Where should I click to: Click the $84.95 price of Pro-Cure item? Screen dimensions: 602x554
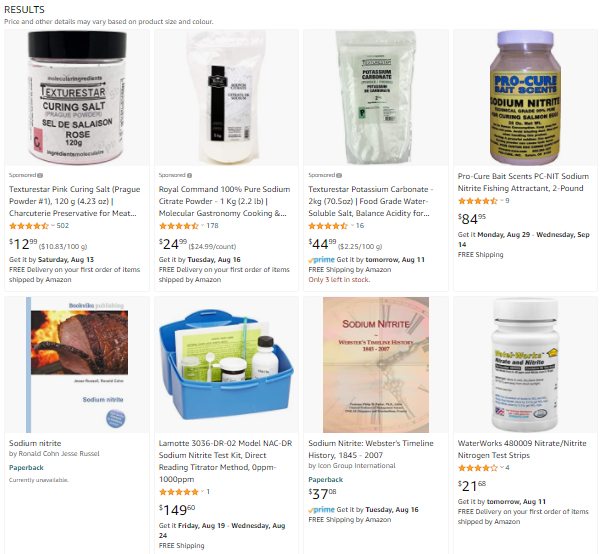click(x=472, y=219)
